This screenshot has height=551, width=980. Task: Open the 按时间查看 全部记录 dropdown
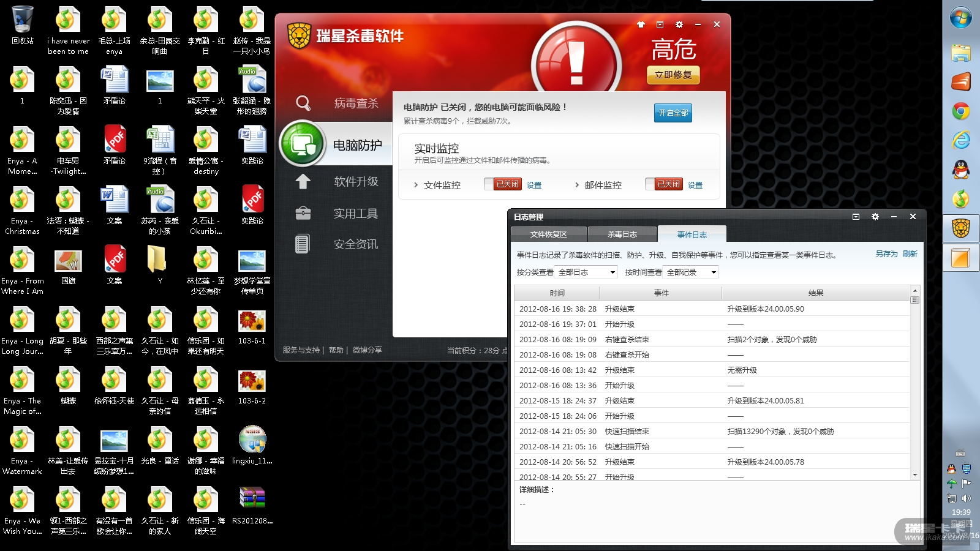pyautogui.click(x=692, y=272)
